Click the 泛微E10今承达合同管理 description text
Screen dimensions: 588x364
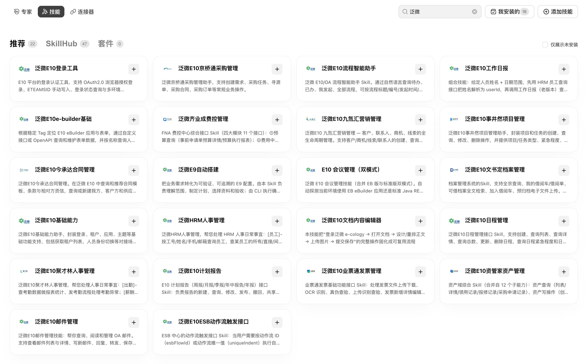click(x=77, y=187)
